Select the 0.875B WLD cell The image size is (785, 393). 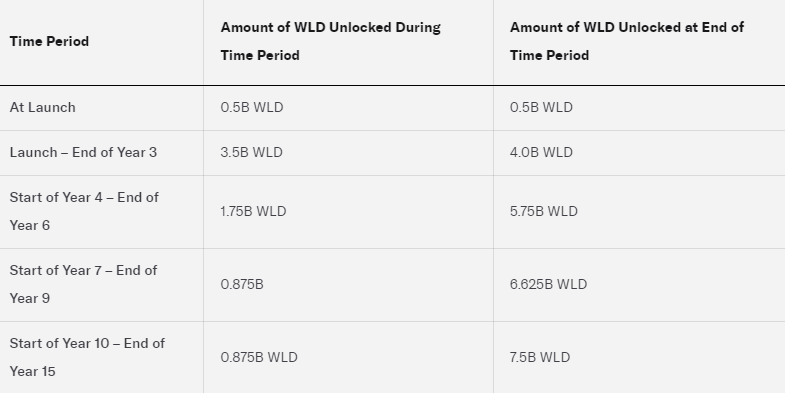259,357
